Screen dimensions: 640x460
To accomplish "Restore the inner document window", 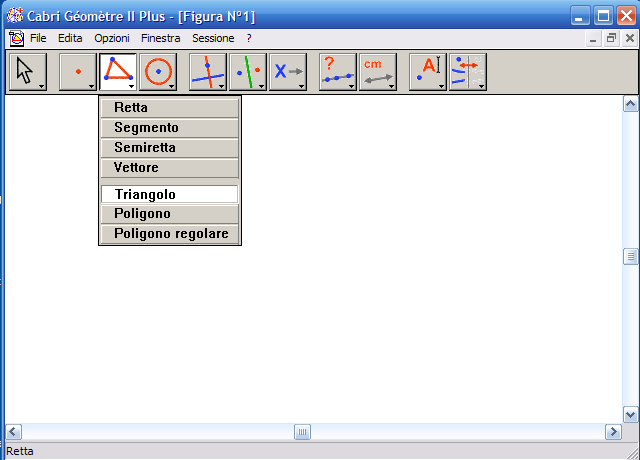I will [x=611, y=38].
